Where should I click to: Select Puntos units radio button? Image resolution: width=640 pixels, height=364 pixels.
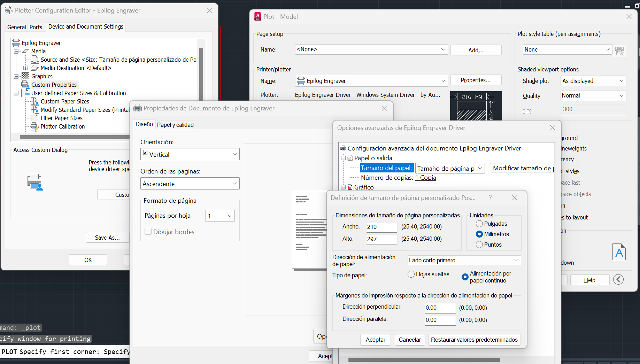[479, 245]
